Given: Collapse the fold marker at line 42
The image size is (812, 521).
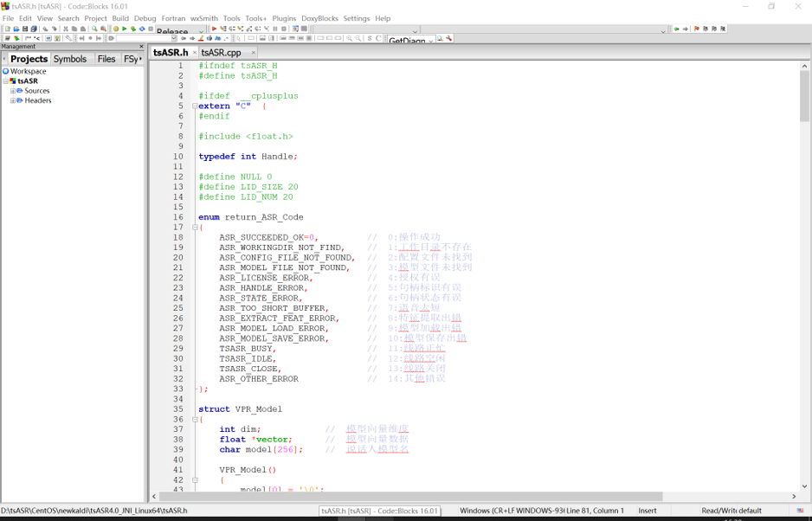Looking at the screenshot, I should pos(195,480).
